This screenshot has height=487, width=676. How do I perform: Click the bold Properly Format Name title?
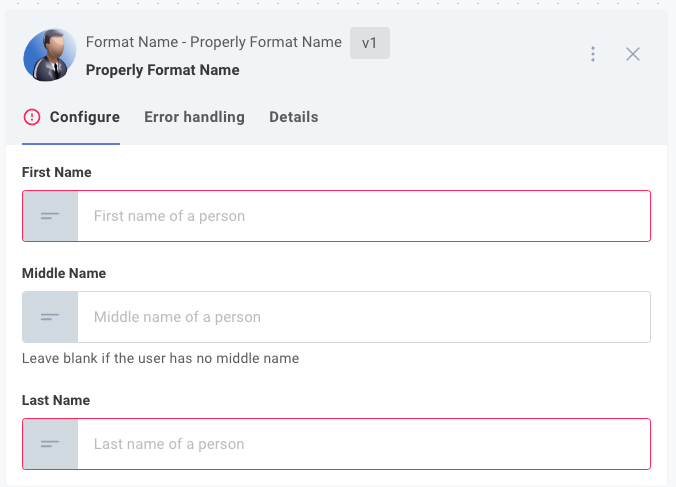pyautogui.click(x=163, y=70)
